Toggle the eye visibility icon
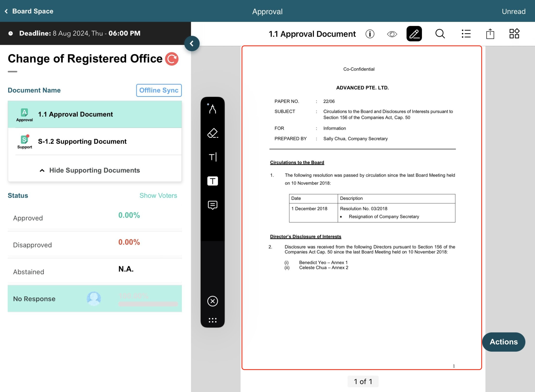Image resolution: width=535 pixels, height=392 pixels. pos(392,34)
